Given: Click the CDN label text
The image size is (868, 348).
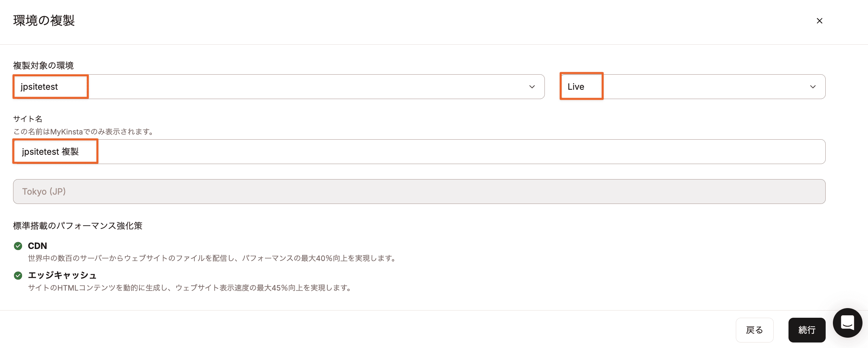Looking at the screenshot, I should [38, 246].
